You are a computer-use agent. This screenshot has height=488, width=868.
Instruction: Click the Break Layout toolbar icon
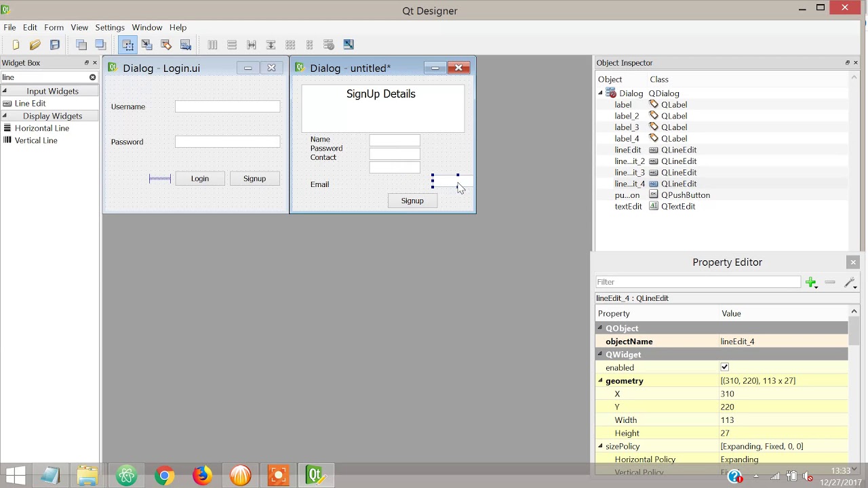tap(329, 45)
